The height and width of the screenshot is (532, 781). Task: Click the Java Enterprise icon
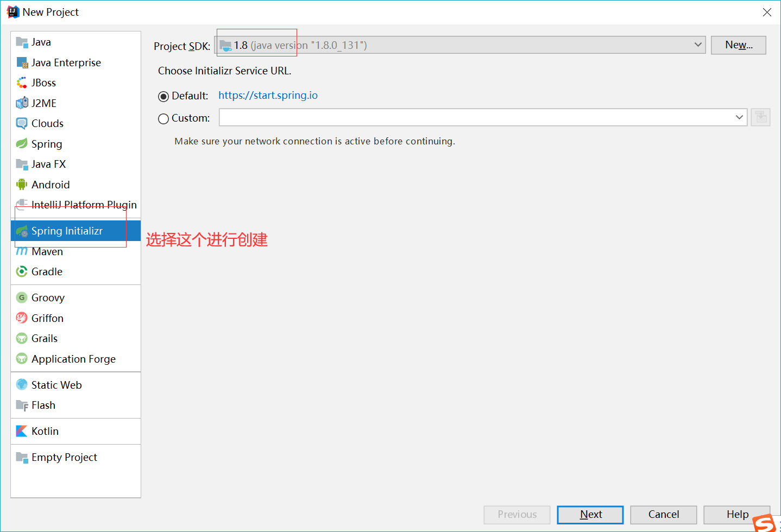tap(22, 62)
